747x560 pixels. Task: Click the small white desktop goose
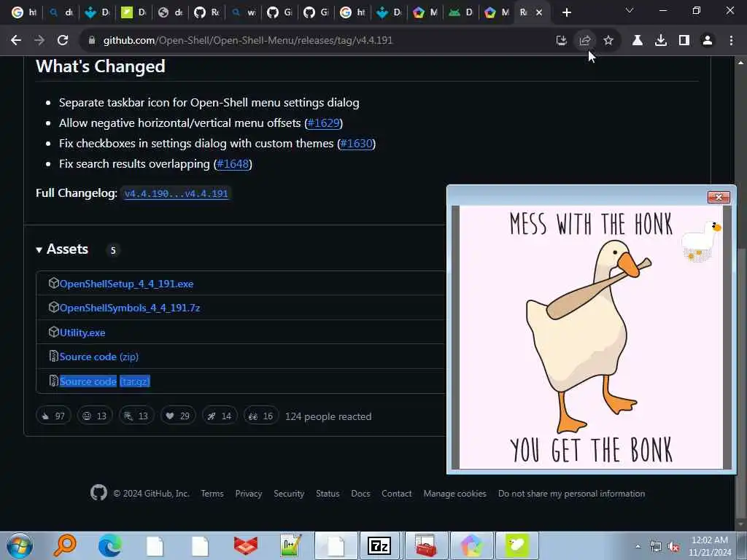pos(700,241)
